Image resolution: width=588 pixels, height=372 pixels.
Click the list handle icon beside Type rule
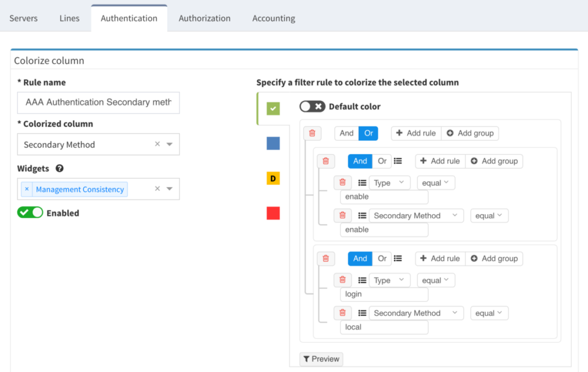coord(363,182)
